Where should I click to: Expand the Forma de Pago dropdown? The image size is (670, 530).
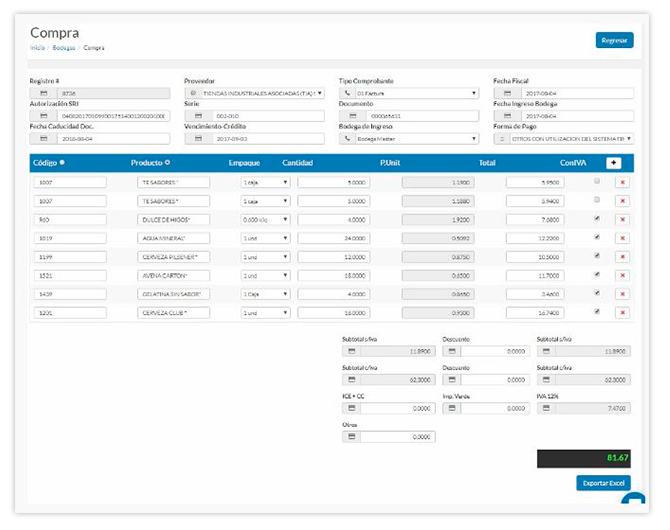tap(563, 139)
